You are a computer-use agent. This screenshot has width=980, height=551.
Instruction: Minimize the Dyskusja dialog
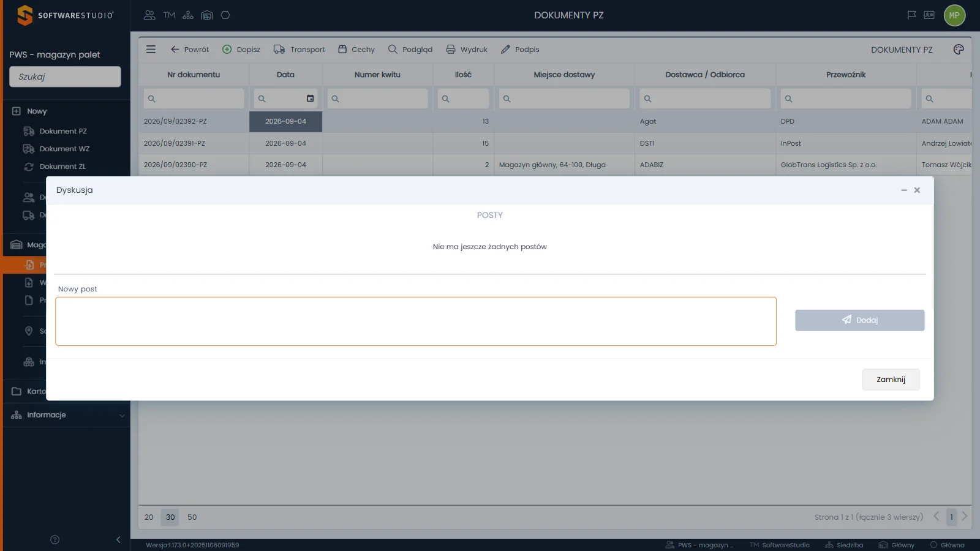[x=903, y=190]
